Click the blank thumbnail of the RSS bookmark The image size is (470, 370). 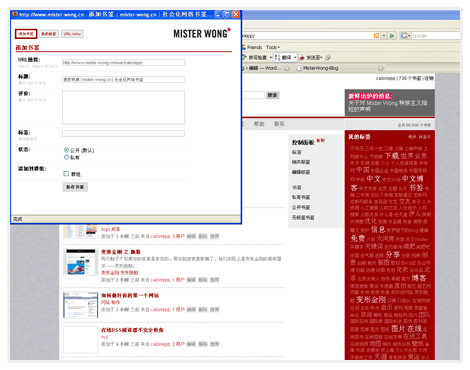[80, 340]
